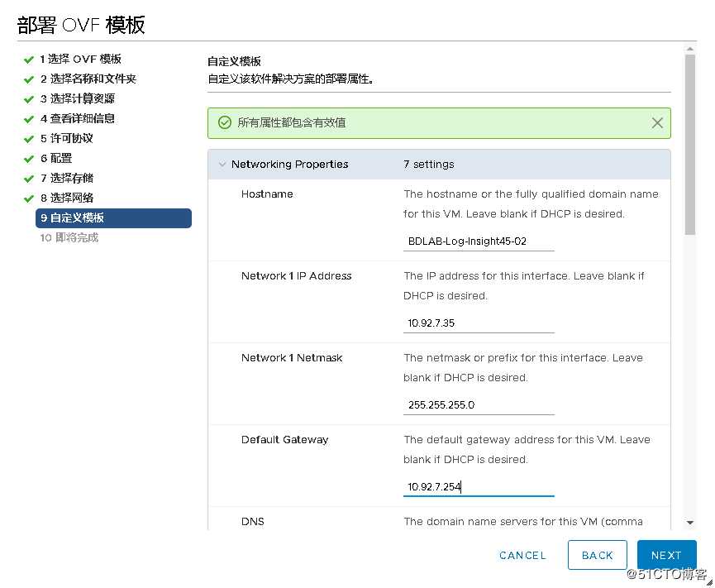This screenshot has height=588, width=715.
Task: Click the Hostname input field
Action: pyautogui.click(x=479, y=241)
